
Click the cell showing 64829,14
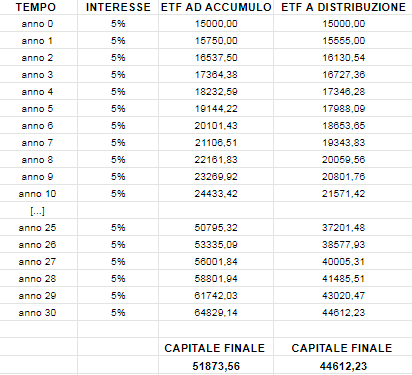pos(216,313)
